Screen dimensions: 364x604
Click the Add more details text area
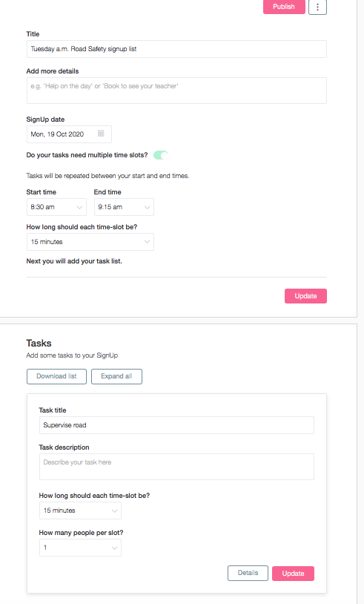point(176,91)
